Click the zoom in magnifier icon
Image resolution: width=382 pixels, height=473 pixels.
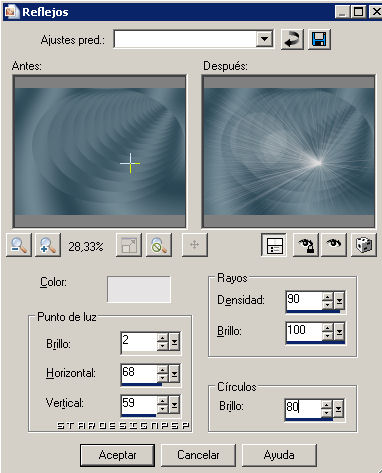[x=48, y=245]
